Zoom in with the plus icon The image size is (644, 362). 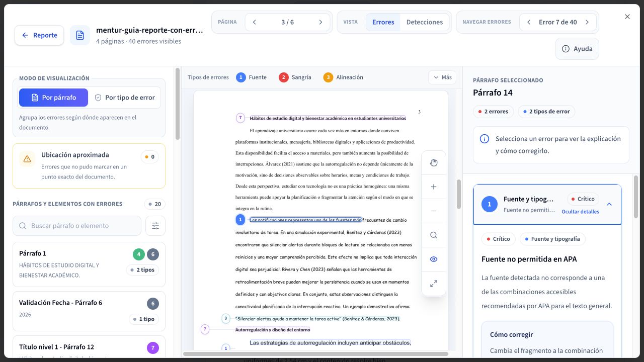pyautogui.click(x=434, y=187)
